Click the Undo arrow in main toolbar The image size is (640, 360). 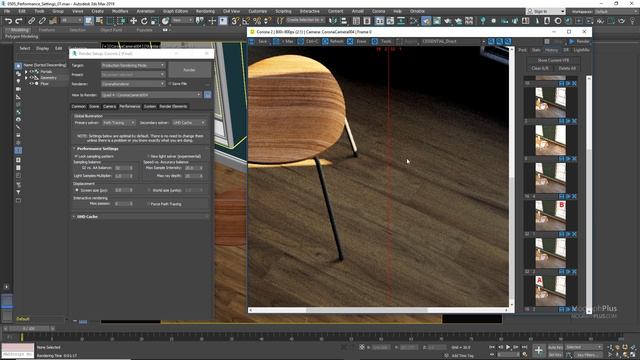[x=8, y=20]
